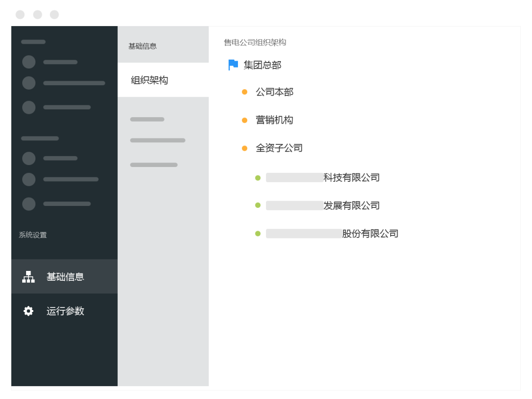This screenshot has width=532, height=399.
Task: Click the green dot beside 发展有限公司
Action: point(258,206)
